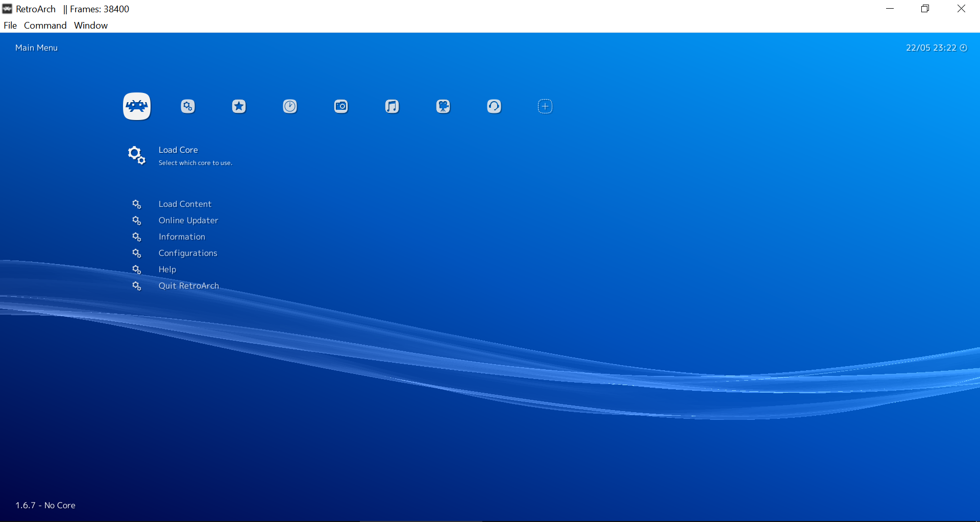Open the Help entry
The height and width of the screenshot is (522, 980).
167,270
